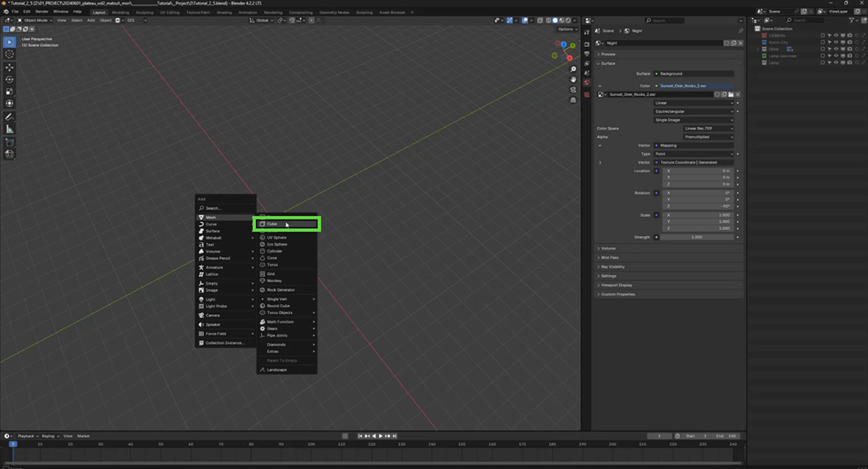The height and width of the screenshot is (469, 868).
Task: Open the Single Image source dropdown
Action: (x=694, y=120)
